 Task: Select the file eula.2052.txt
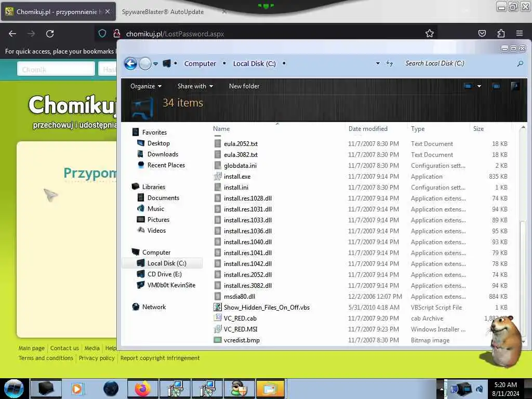(241, 143)
